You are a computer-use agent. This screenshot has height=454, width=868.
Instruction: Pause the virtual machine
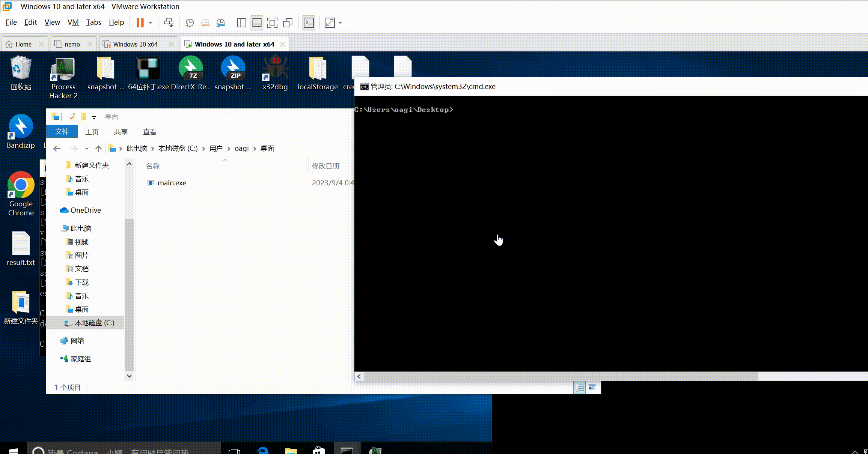[140, 23]
